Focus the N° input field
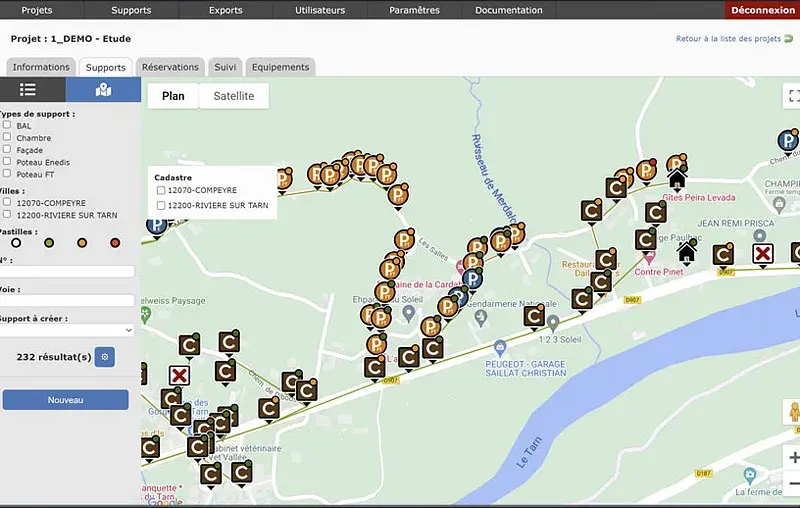This screenshot has width=800, height=508. coord(67,271)
